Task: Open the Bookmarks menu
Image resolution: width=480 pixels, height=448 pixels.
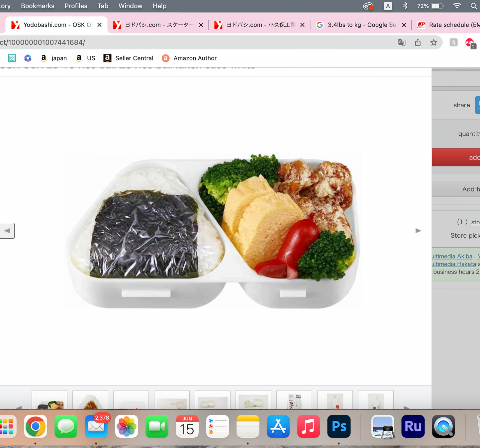Action: point(38,6)
